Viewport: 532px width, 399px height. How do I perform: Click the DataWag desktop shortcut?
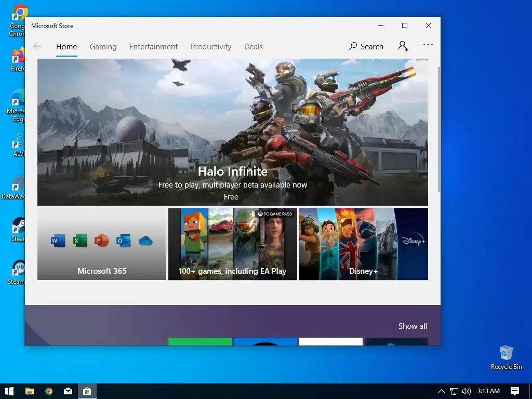(x=14, y=188)
